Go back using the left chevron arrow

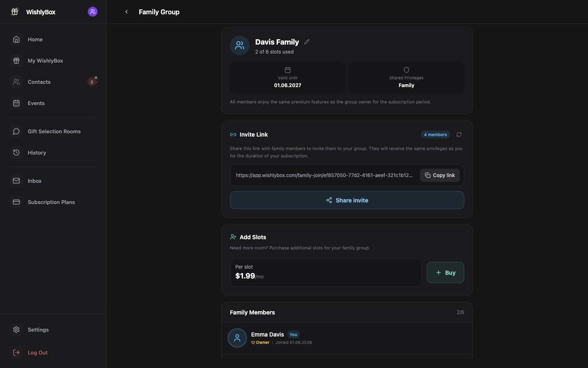coord(127,12)
